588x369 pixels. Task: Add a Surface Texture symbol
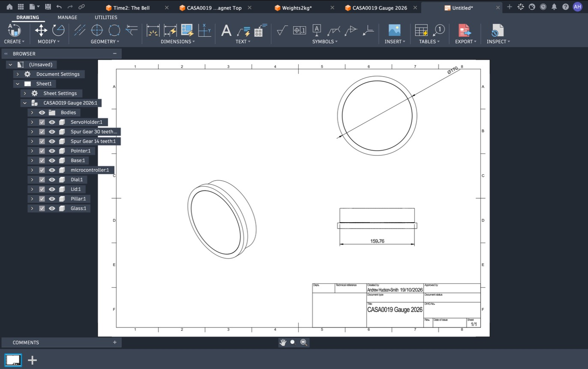(282, 30)
